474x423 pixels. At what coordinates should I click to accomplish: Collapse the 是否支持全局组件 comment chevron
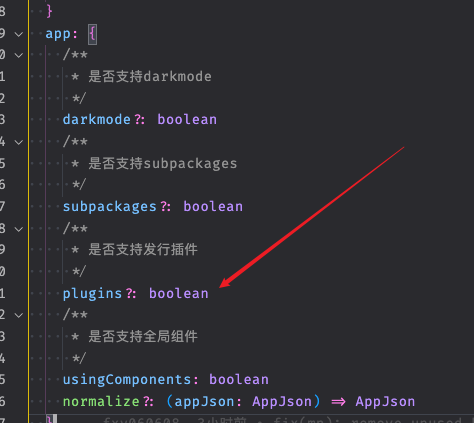click(x=19, y=315)
